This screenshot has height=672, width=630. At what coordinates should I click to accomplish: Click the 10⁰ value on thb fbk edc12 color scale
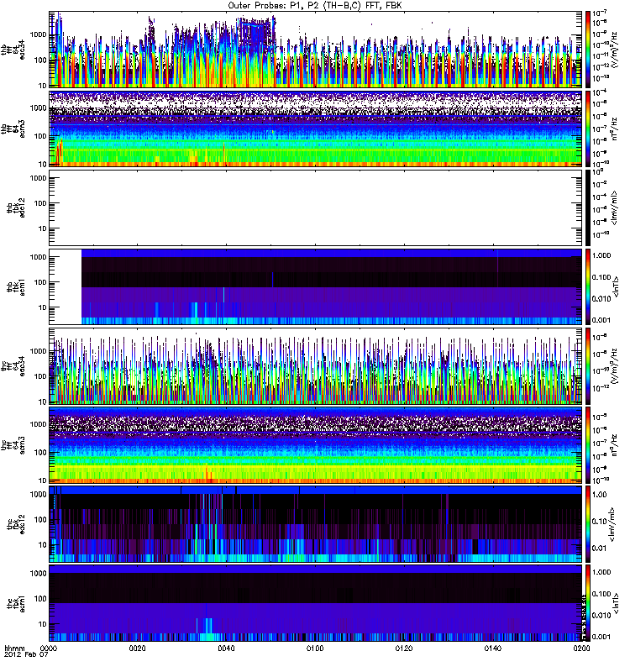pos(599,172)
